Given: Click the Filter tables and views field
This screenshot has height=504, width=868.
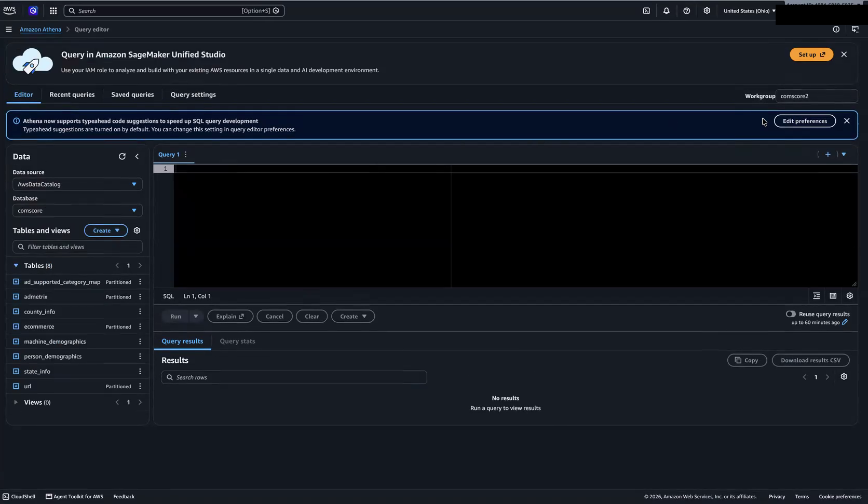Looking at the screenshot, I should tap(77, 247).
